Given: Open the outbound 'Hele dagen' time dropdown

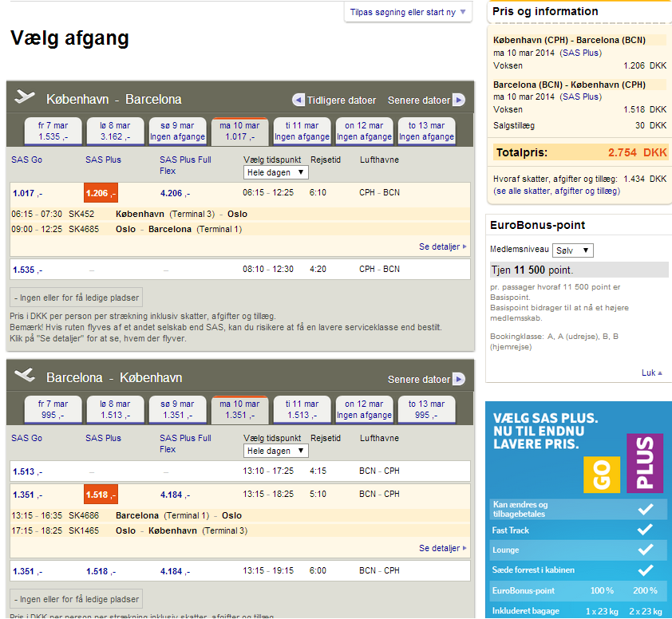Looking at the screenshot, I should 275,172.
